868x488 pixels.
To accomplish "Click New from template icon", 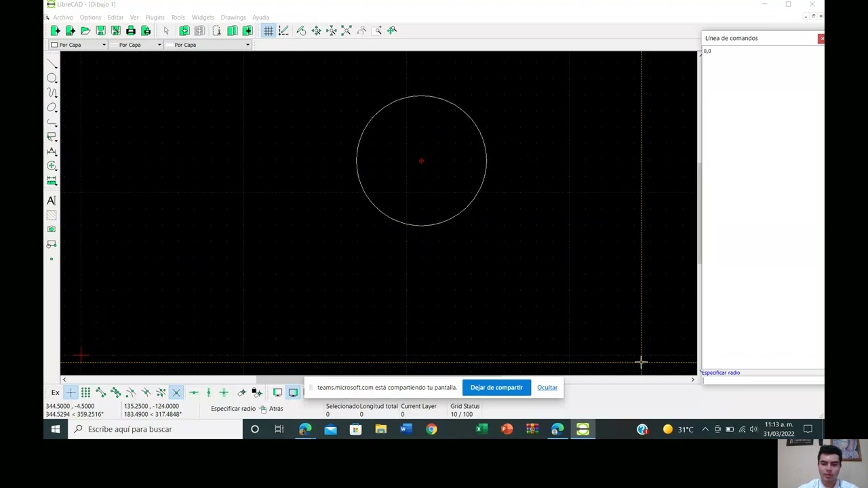I will [71, 30].
